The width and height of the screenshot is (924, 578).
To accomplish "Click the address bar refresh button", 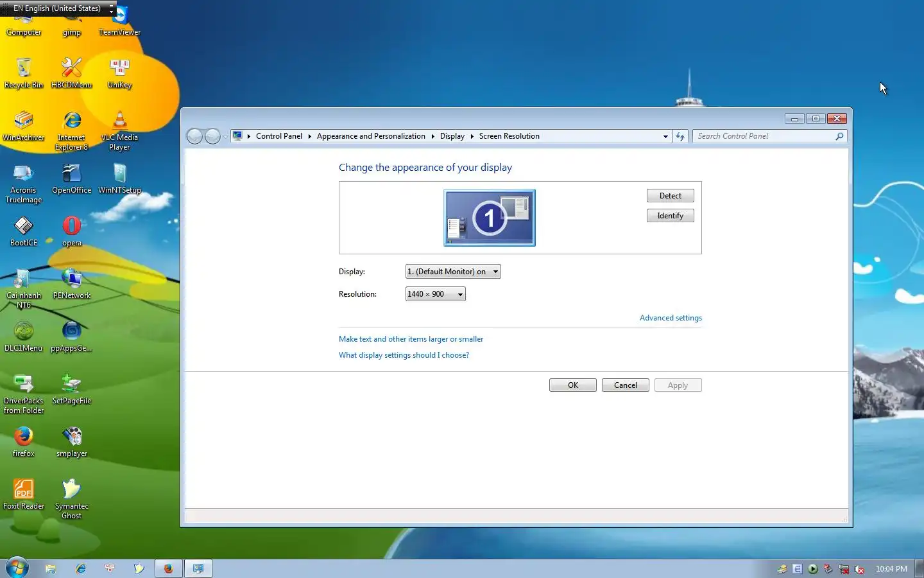I will 680,136.
